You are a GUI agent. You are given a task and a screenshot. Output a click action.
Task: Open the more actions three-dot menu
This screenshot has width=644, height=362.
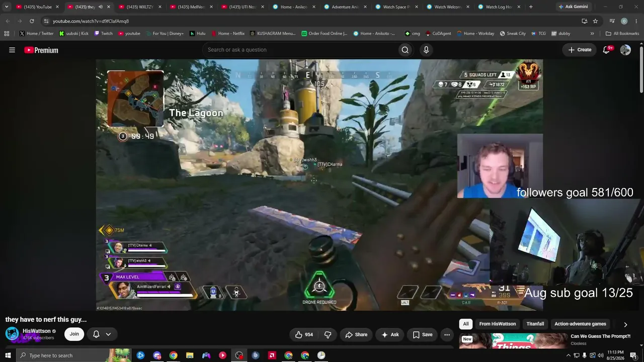[x=447, y=334]
